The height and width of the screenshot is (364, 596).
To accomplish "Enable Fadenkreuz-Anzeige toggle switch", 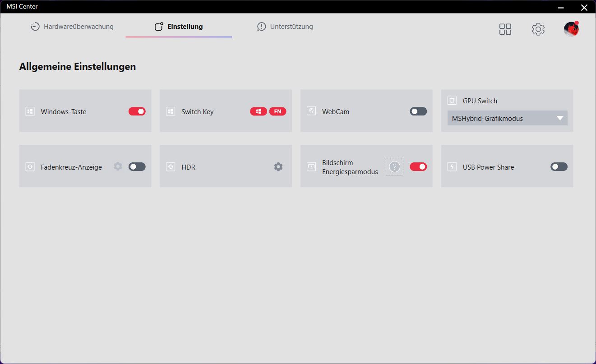I will coord(137,167).
